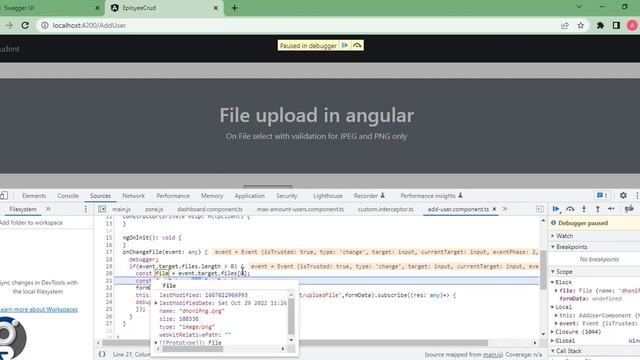Close the Swagger UI tab

click(x=97, y=8)
